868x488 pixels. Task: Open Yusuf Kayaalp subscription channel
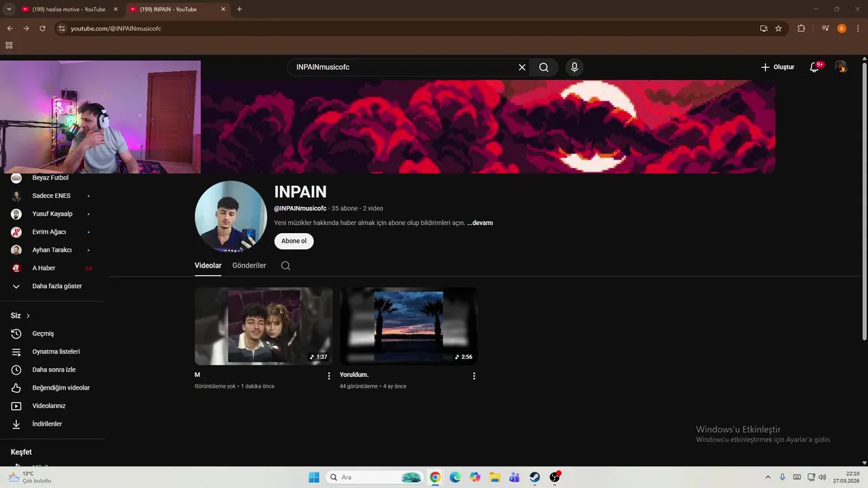coord(52,213)
